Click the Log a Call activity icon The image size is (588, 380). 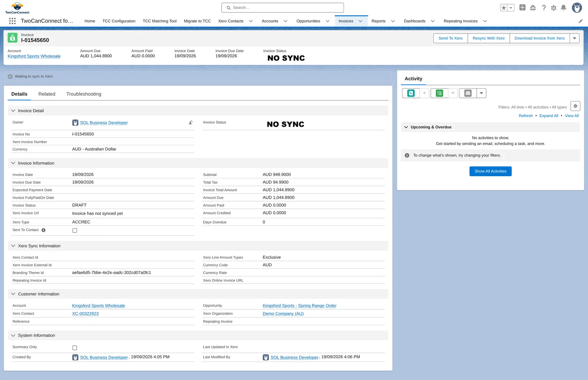click(411, 93)
